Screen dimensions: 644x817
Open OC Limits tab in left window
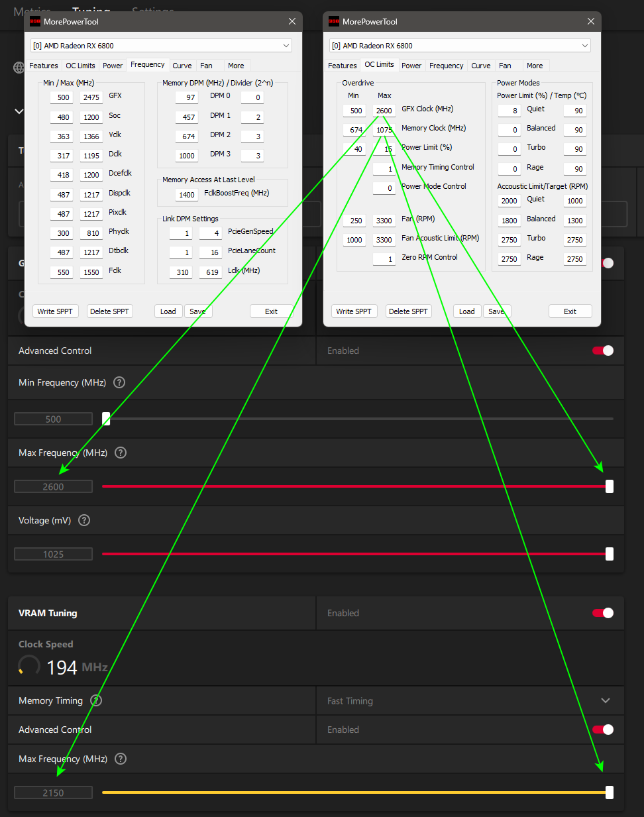coord(80,66)
